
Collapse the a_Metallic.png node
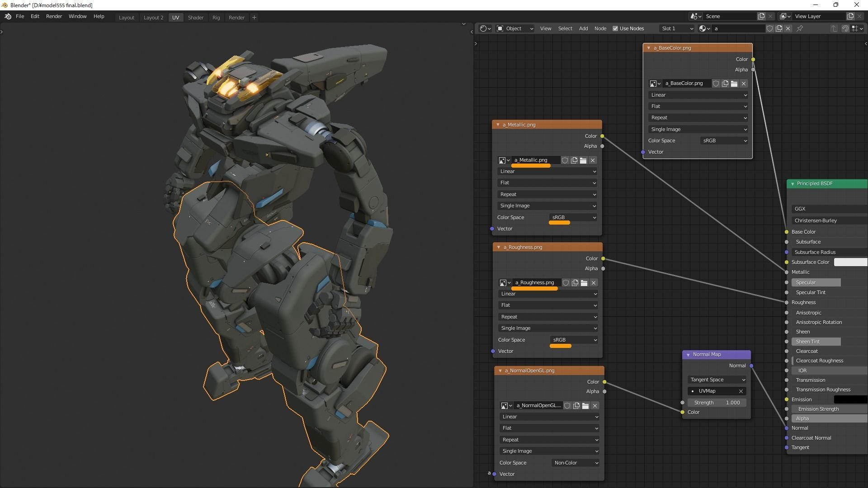pyautogui.click(x=498, y=125)
